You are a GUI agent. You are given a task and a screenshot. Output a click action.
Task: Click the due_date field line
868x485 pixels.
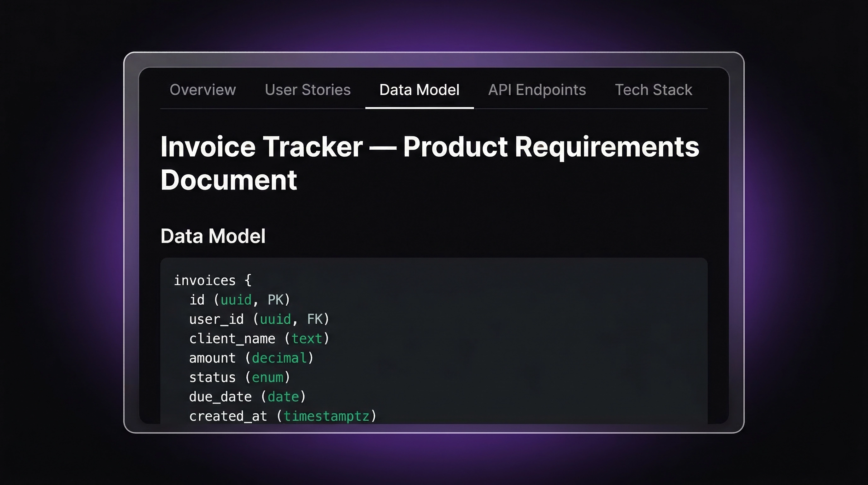coord(247,397)
